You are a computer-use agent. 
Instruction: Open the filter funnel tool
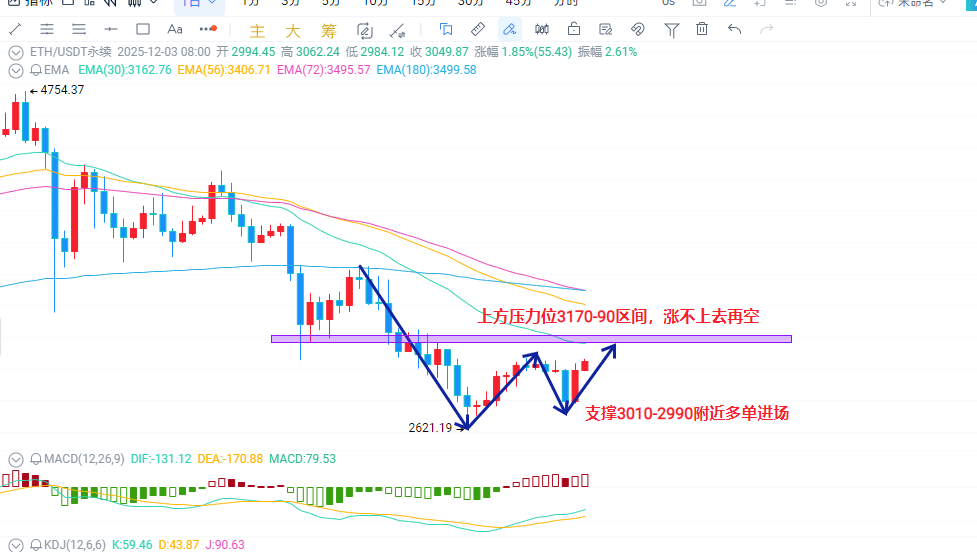coord(671,29)
